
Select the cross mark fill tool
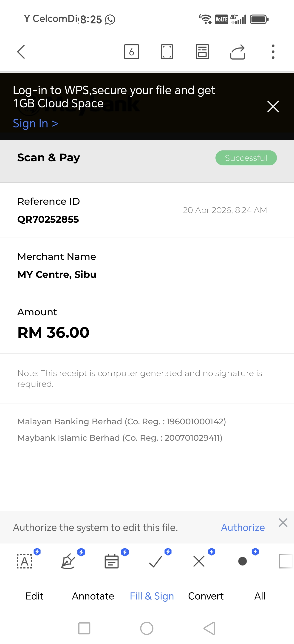[x=199, y=561]
